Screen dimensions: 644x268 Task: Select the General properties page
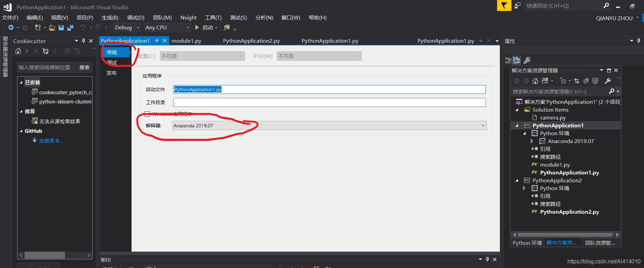coord(116,52)
